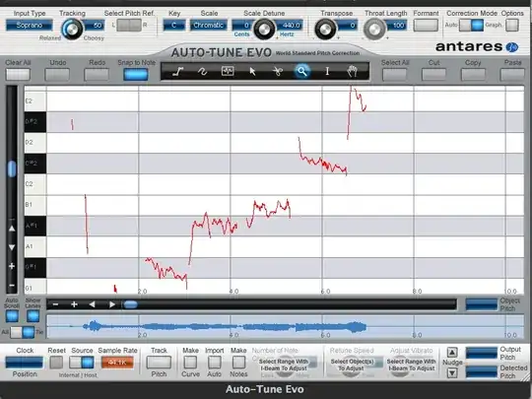Click the Antares logo
This screenshot has width=532, height=399.
point(477,46)
